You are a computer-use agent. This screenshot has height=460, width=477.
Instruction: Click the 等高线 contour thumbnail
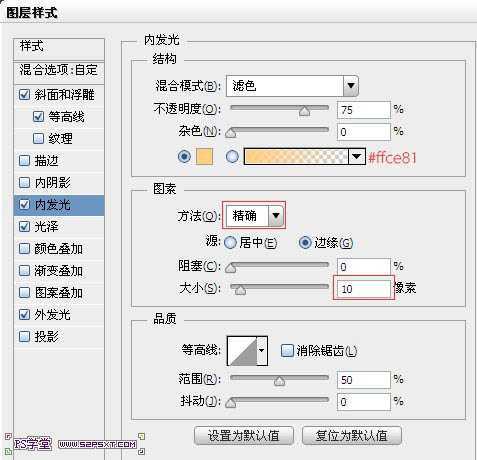click(x=242, y=351)
